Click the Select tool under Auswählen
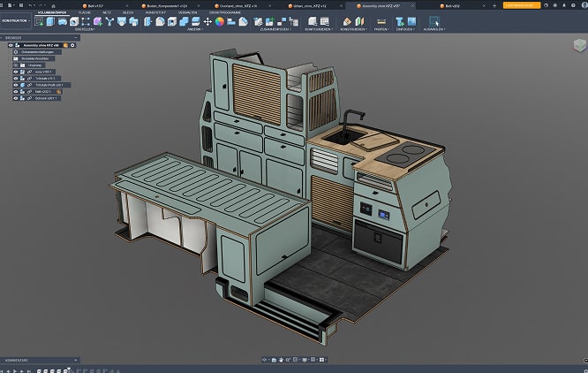This screenshot has width=588, height=373. (x=436, y=21)
